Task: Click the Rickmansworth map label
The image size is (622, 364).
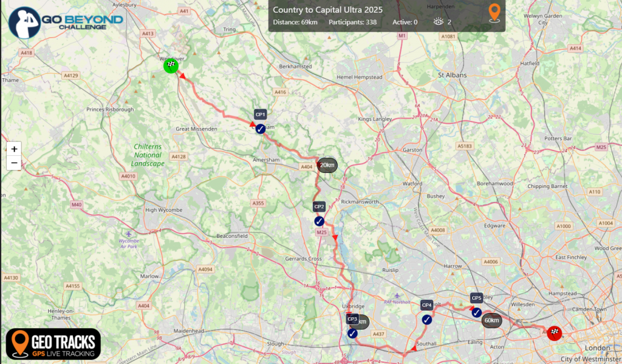Action: pos(360,201)
